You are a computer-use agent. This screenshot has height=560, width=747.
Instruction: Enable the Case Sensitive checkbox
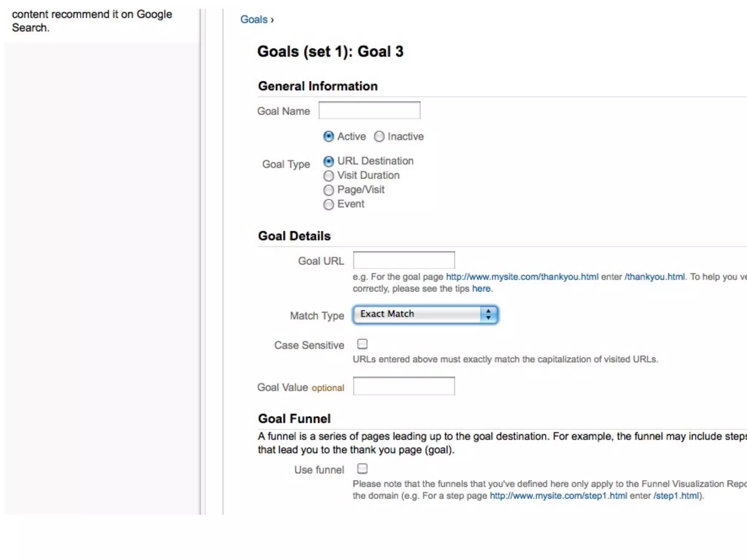(x=362, y=344)
